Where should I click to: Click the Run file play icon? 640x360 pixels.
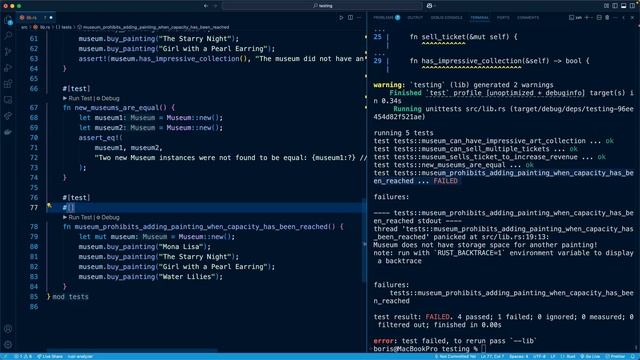click(x=341, y=18)
